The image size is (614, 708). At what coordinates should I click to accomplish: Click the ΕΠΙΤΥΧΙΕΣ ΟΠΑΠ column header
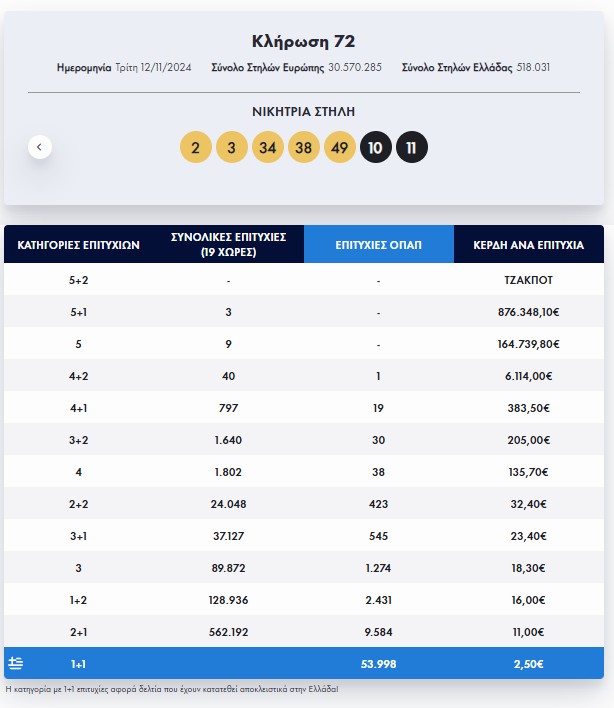378,244
